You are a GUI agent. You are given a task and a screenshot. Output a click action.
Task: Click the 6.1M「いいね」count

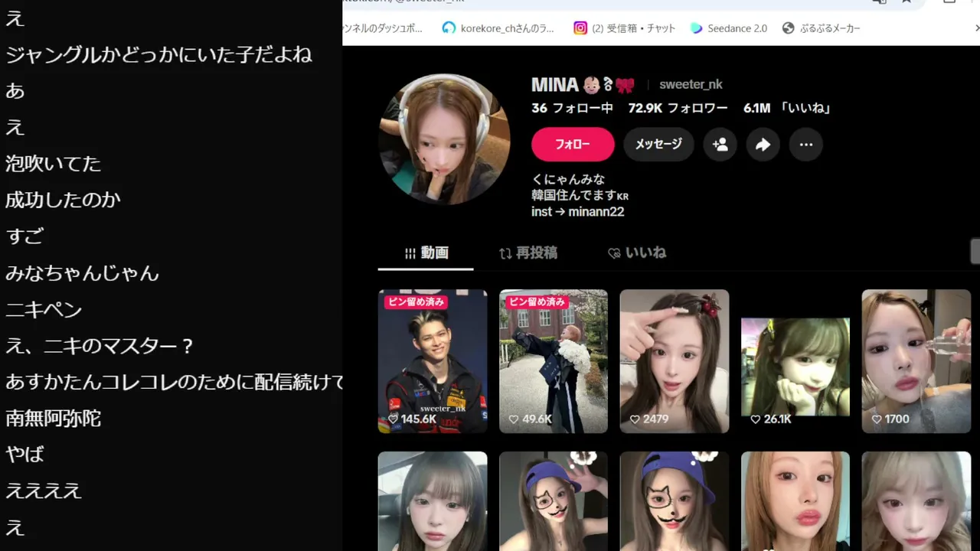coord(787,109)
